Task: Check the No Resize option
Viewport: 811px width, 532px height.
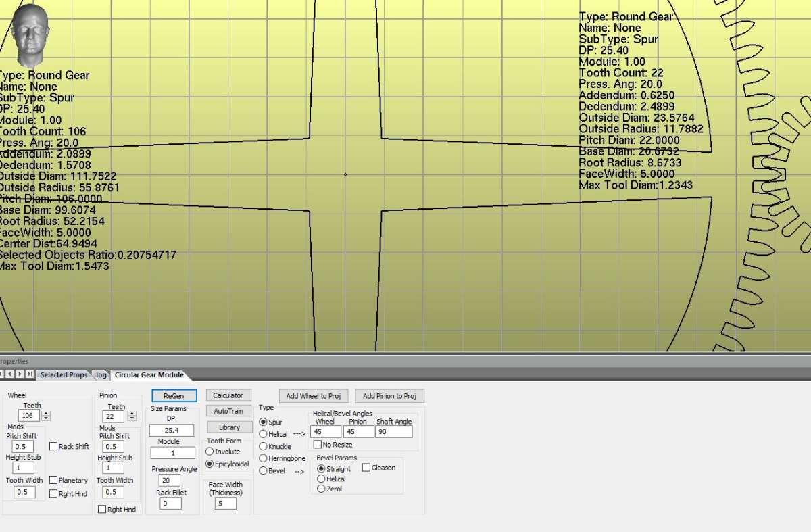Action: 318,444
